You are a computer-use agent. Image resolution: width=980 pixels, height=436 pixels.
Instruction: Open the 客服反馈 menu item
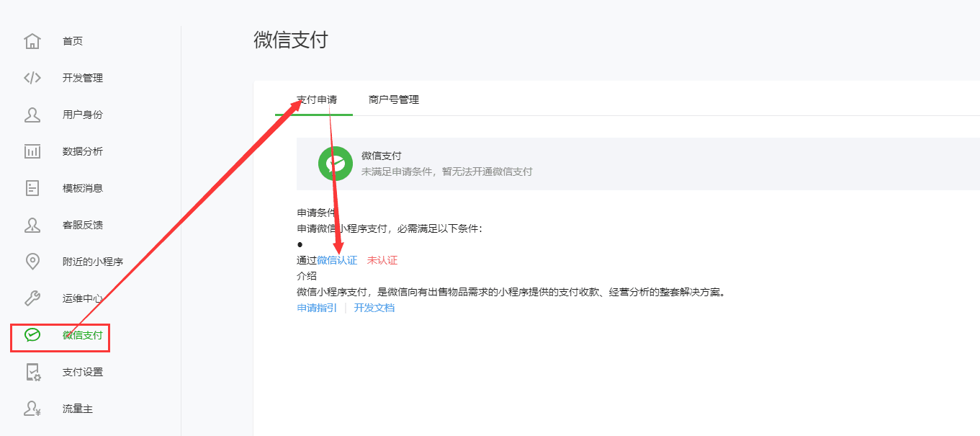point(83,225)
